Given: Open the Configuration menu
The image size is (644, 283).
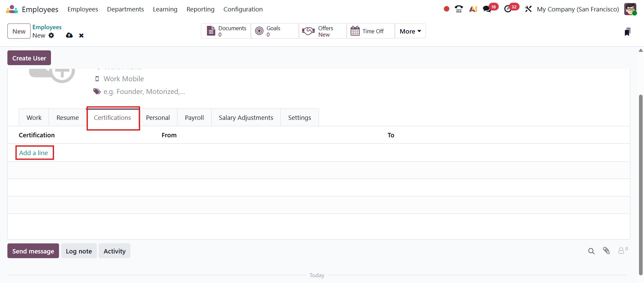Looking at the screenshot, I should click(x=243, y=9).
